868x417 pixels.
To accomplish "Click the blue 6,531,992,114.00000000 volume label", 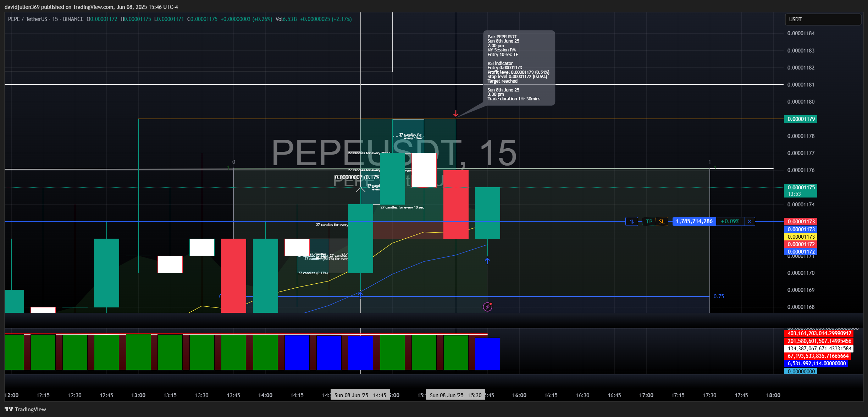I will [816, 363].
